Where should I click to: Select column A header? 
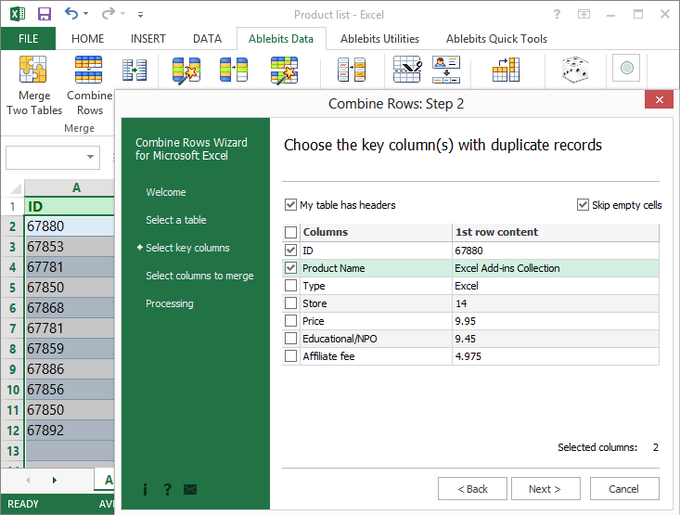(69, 188)
